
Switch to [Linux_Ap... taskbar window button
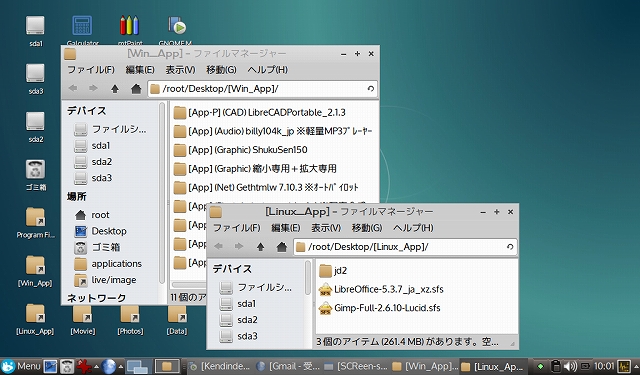[493, 366]
